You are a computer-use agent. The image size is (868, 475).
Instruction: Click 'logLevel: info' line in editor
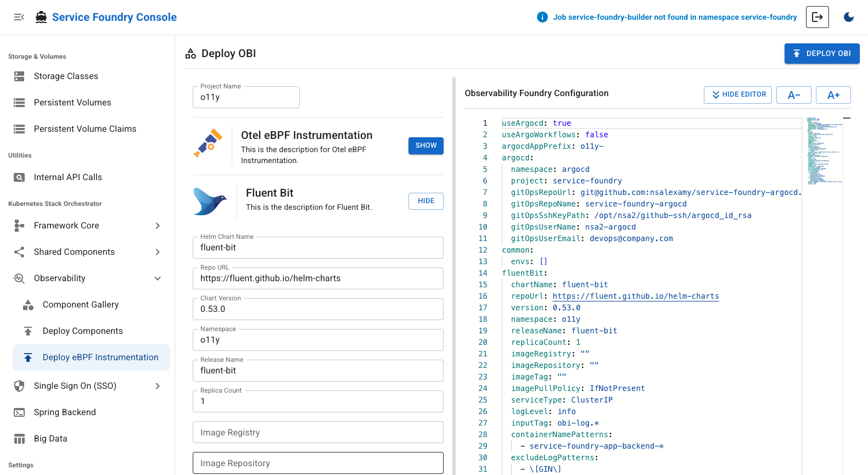[x=544, y=411]
